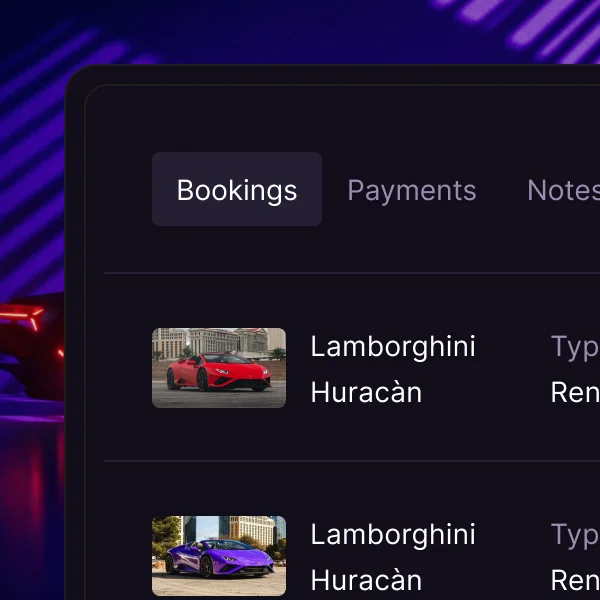Viewport: 600px width, 600px height.
Task: Click the Type label in the red car row
Action: 575,347
